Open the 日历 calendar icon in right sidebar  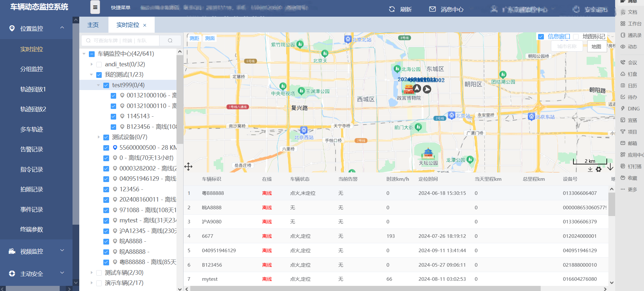coord(623,86)
